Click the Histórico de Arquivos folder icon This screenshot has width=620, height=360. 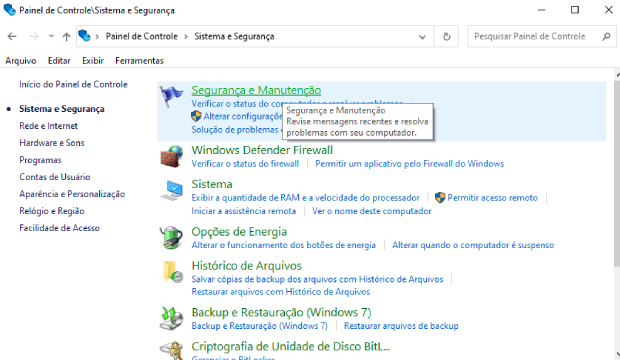172,272
